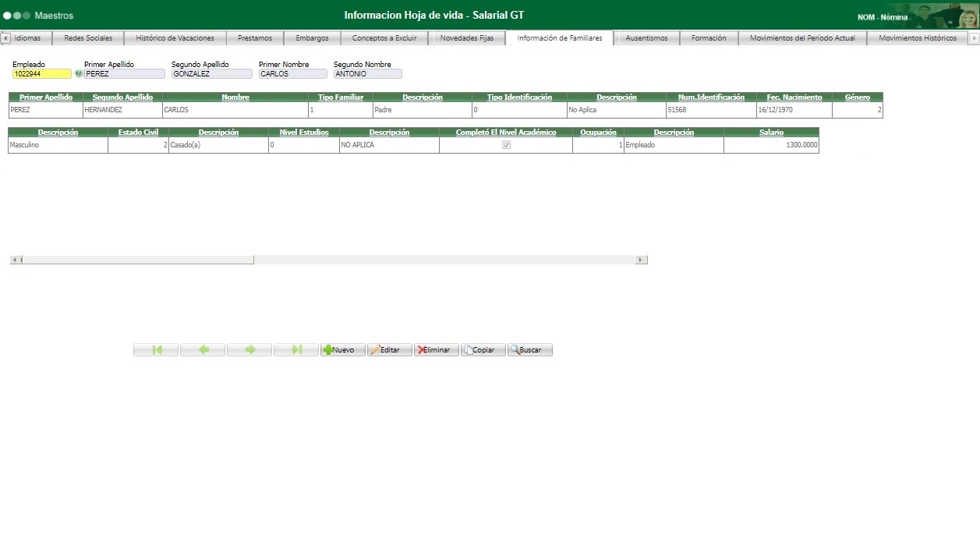Image resolution: width=980 pixels, height=549 pixels.
Task: Click the 1300.0000 salary cell
Action: tap(771, 145)
